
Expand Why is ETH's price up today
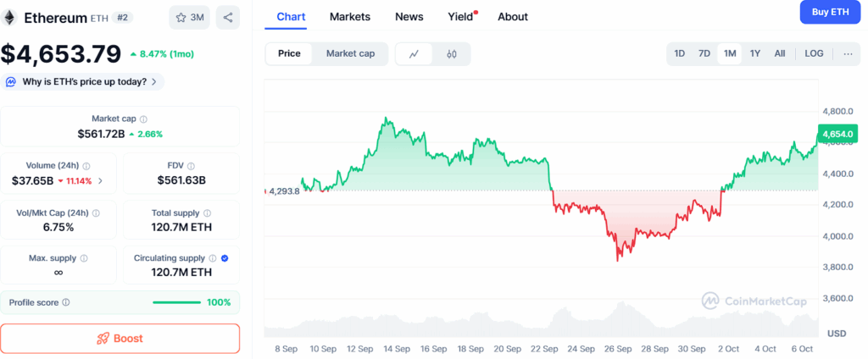coord(83,82)
